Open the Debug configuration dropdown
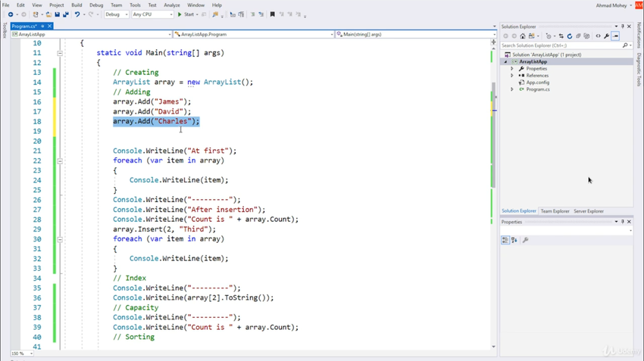644x361 pixels. [x=116, y=14]
